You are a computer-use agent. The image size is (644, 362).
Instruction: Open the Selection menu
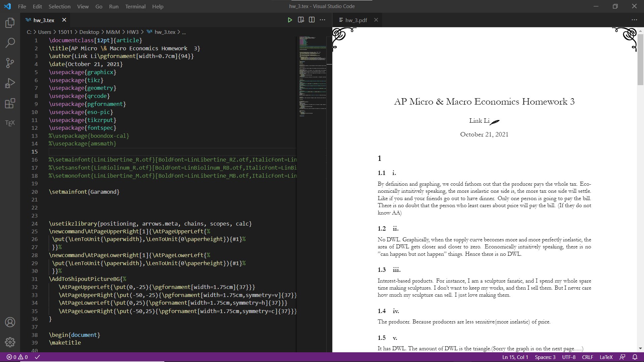click(x=59, y=6)
